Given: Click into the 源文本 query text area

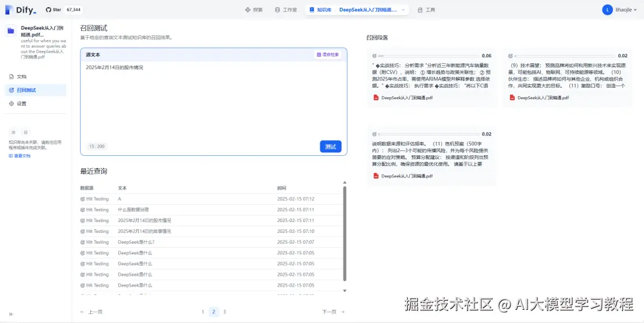Looking at the screenshot, I should click(213, 101).
